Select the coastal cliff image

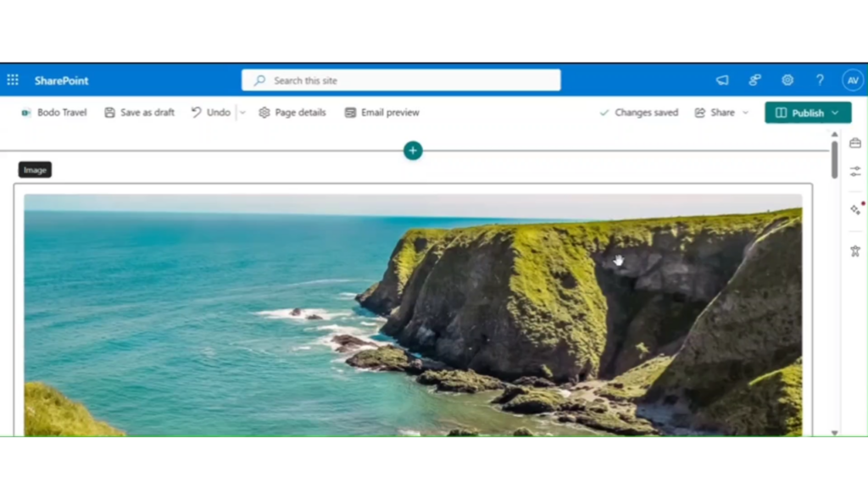tap(413, 315)
